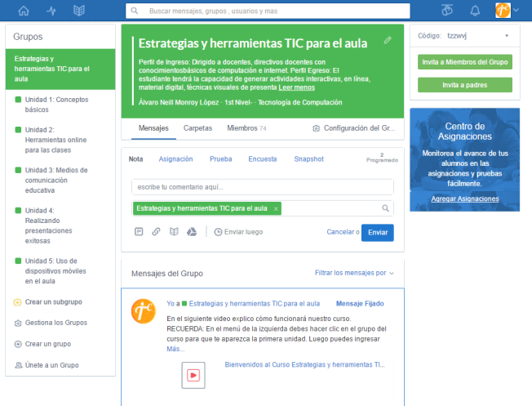Open notifications bell

[475, 11]
